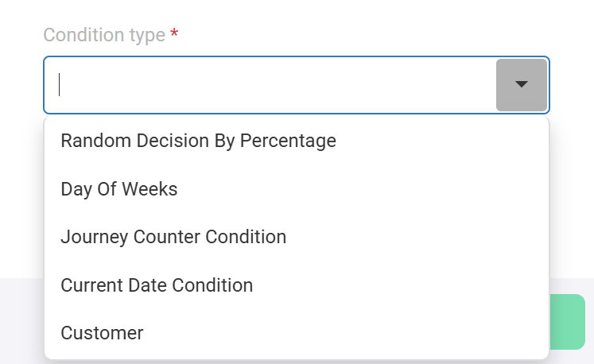
Task: Choose 'Day Of Weeks' from list
Action: click(119, 189)
